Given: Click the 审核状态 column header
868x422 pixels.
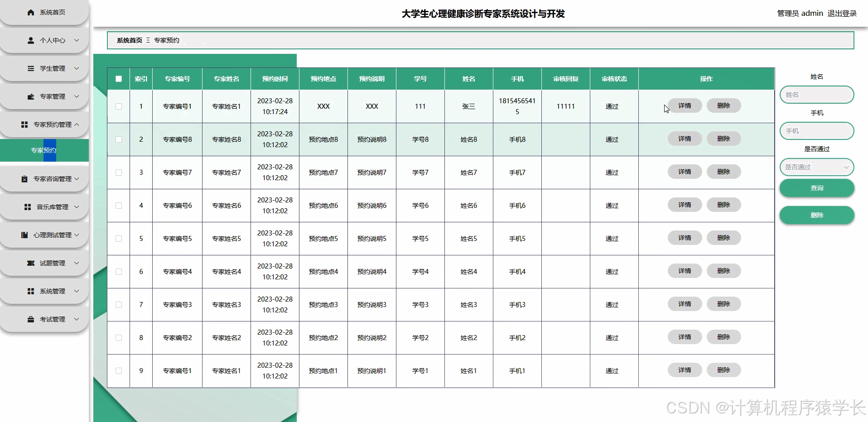Looking at the screenshot, I should [x=614, y=79].
